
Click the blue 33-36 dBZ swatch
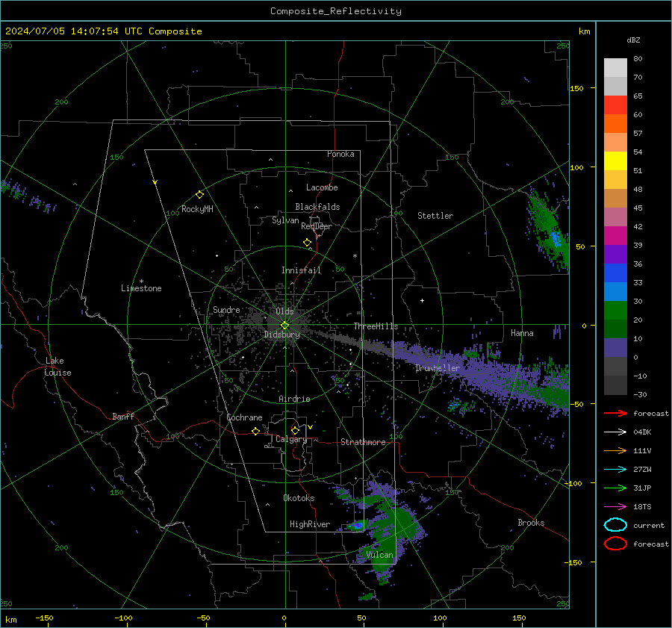(615, 273)
